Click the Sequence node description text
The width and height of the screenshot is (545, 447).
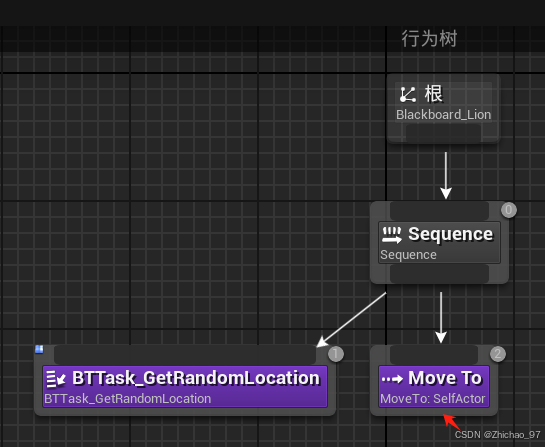click(x=408, y=255)
